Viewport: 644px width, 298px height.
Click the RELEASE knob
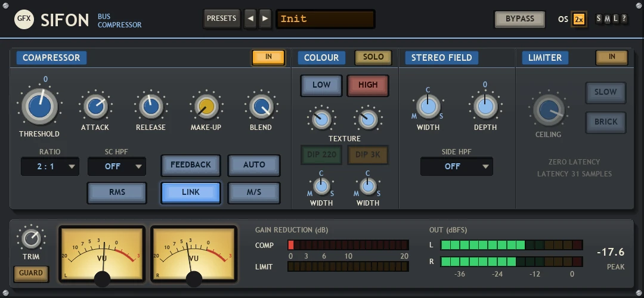(x=151, y=106)
